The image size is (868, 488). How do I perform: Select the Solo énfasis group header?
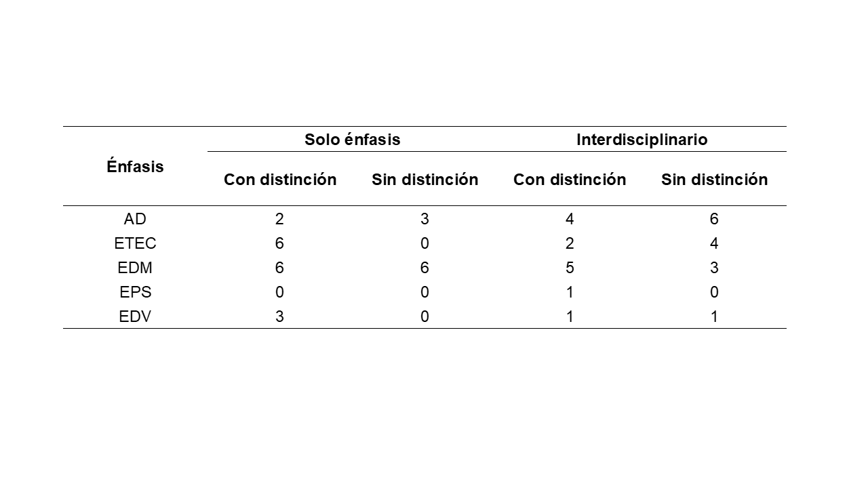tap(352, 140)
